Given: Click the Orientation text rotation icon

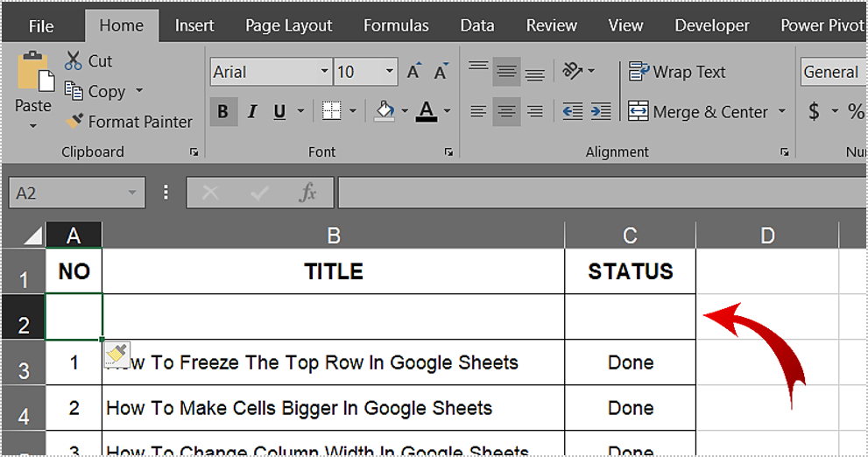Looking at the screenshot, I should tap(573, 71).
